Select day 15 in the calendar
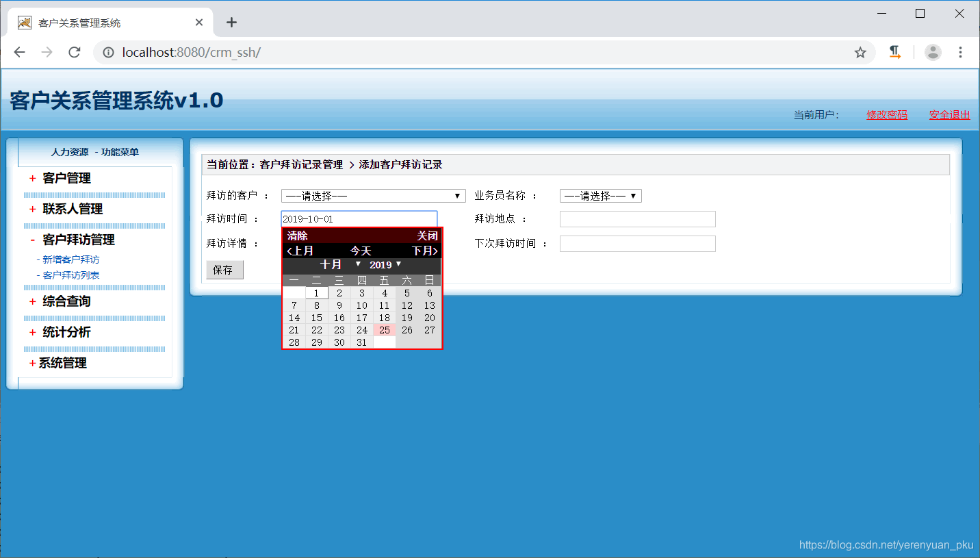980x558 pixels. (x=317, y=318)
